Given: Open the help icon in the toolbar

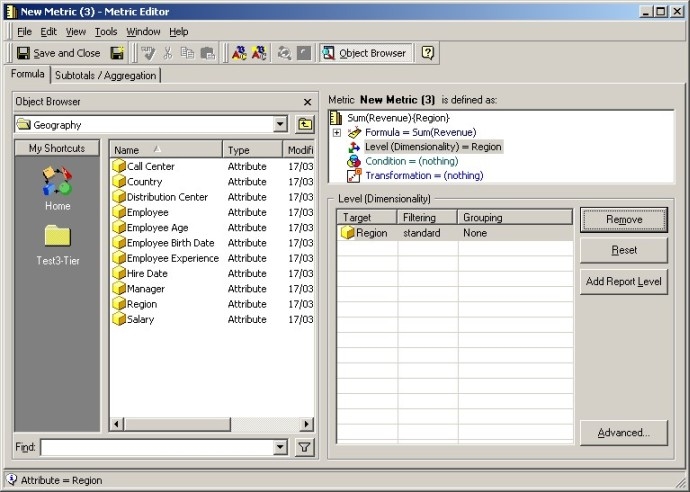Looking at the screenshot, I should pyautogui.click(x=427, y=53).
